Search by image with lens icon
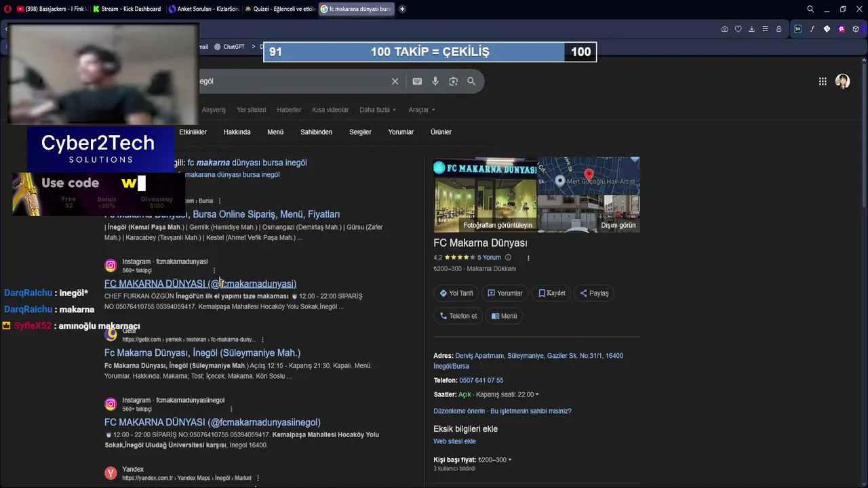Image resolution: width=868 pixels, height=488 pixels. point(453,81)
